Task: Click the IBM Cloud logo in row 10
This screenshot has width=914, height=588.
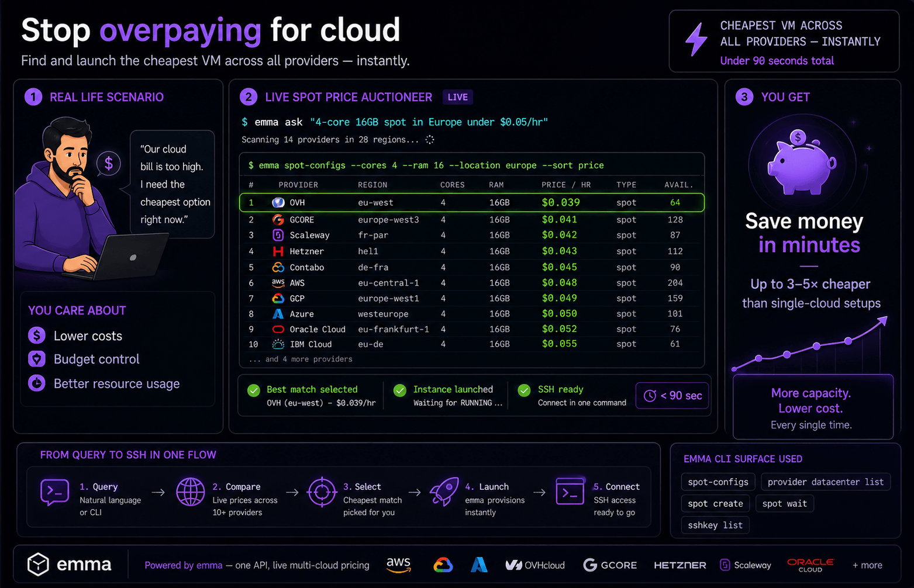Action: (x=278, y=344)
